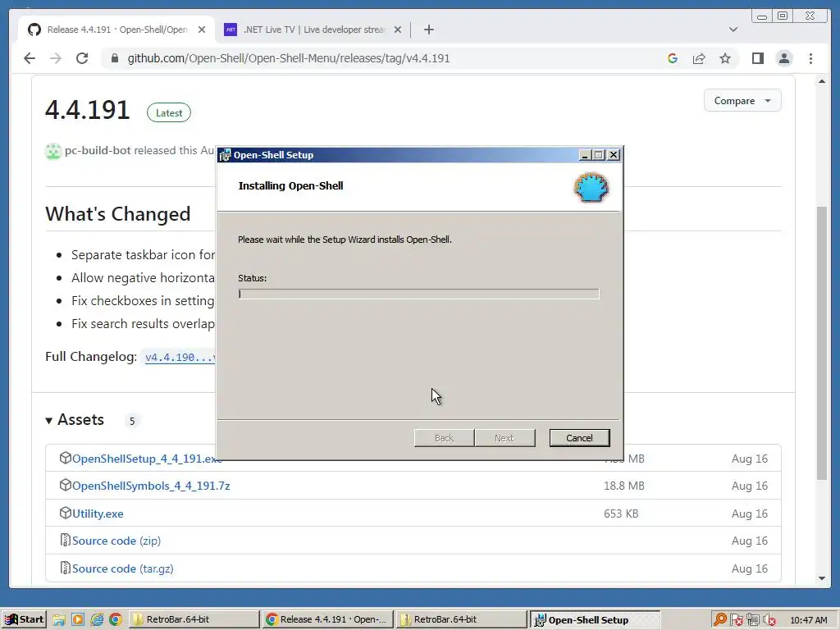Click the address bar URL

(x=289, y=58)
